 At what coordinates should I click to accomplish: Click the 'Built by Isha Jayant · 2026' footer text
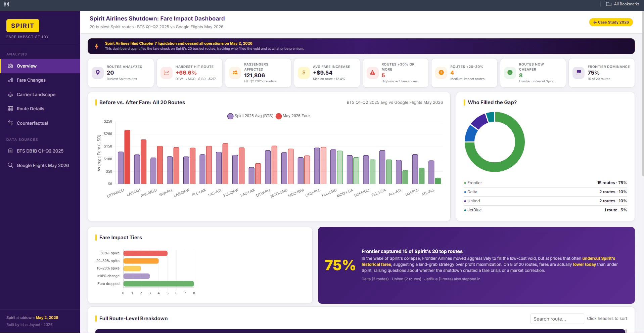(30, 325)
